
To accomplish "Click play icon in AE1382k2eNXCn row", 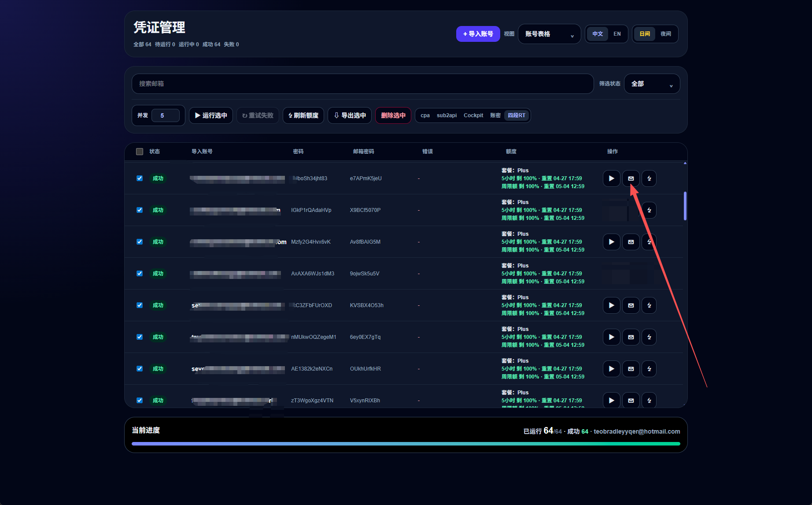I will 611,369.
